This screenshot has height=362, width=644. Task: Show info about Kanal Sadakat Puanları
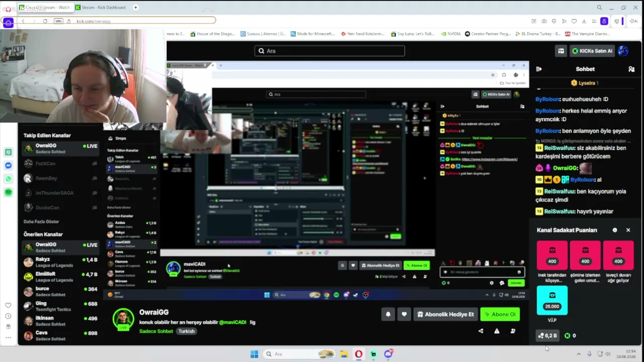click(x=615, y=230)
